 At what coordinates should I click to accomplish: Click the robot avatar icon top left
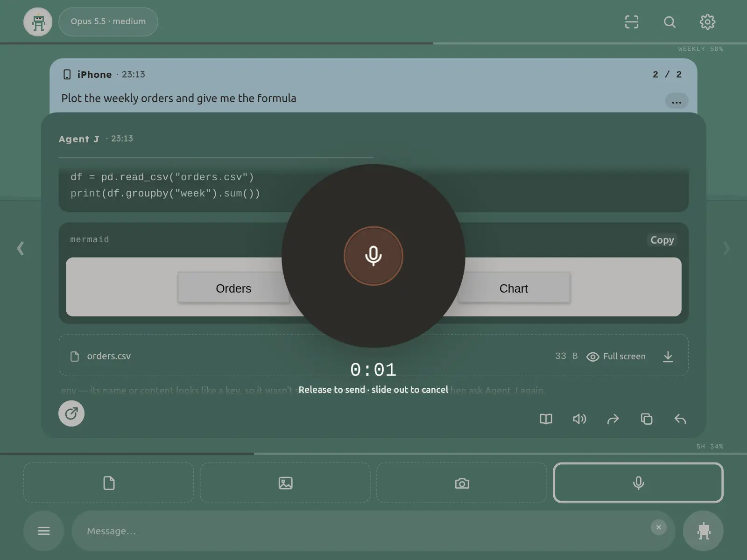point(38,22)
